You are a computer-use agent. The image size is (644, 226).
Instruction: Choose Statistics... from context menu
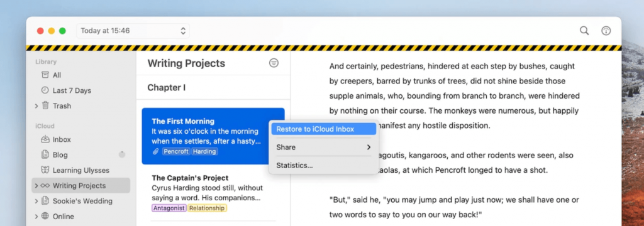(x=323, y=165)
